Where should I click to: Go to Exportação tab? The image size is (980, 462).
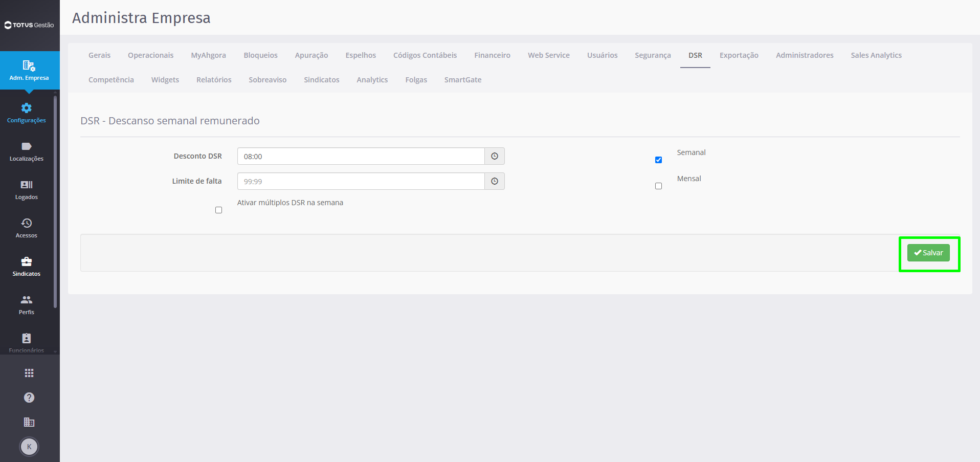click(739, 55)
